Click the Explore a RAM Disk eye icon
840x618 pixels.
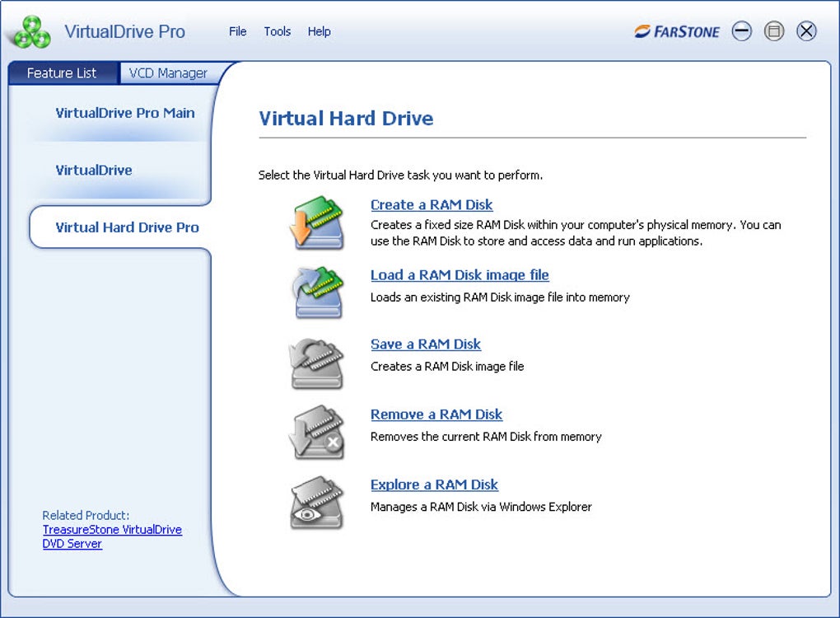pos(316,503)
